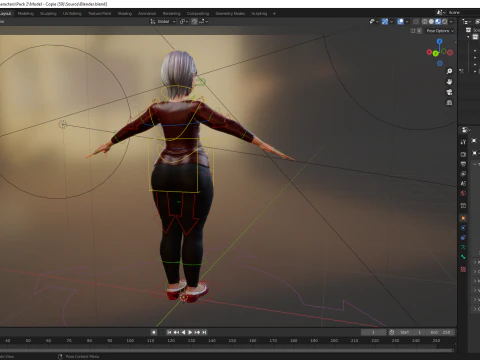The image size is (480, 360).
Task: Open the Compositing workspace tab
Action: pyautogui.click(x=198, y=14)
